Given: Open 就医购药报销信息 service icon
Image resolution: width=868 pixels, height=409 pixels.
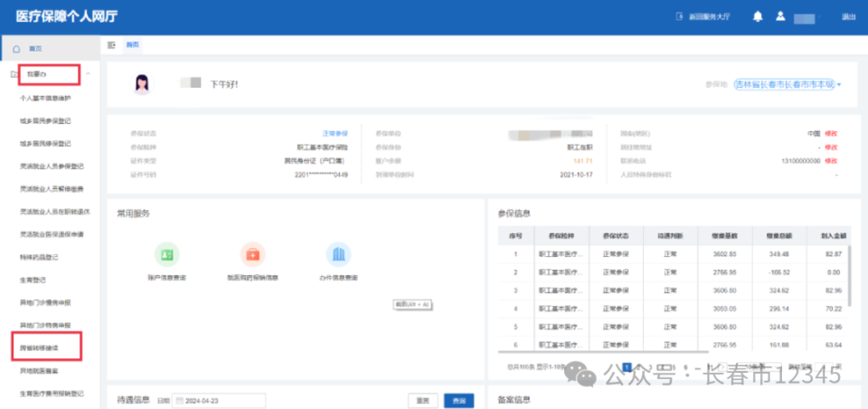Looking at the screenshot, I should (252, 254).
